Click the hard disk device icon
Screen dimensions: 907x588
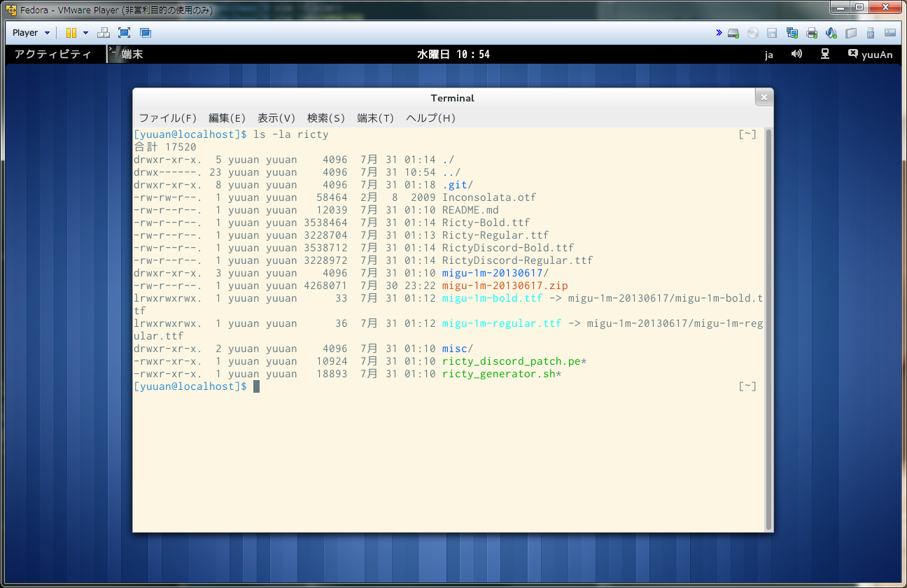[733, 33]
